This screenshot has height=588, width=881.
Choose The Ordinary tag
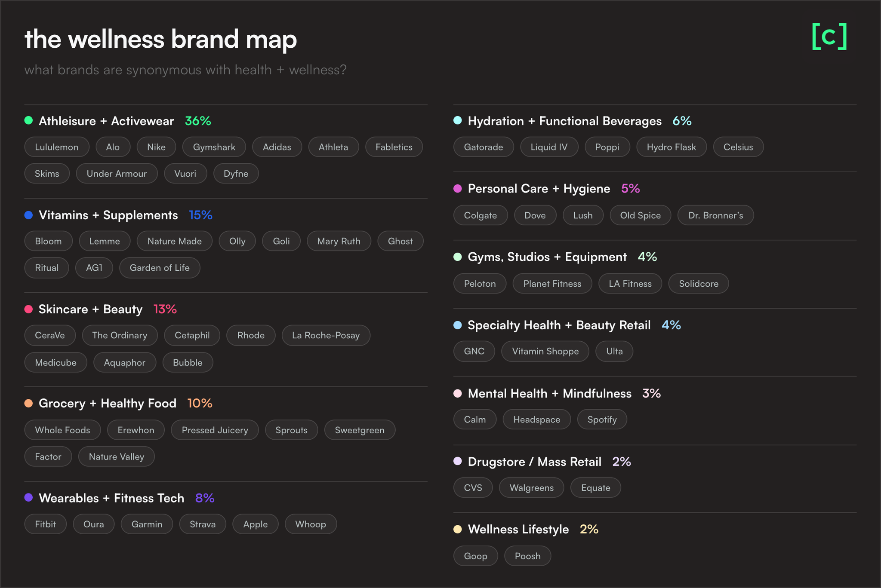click(120, 335)
